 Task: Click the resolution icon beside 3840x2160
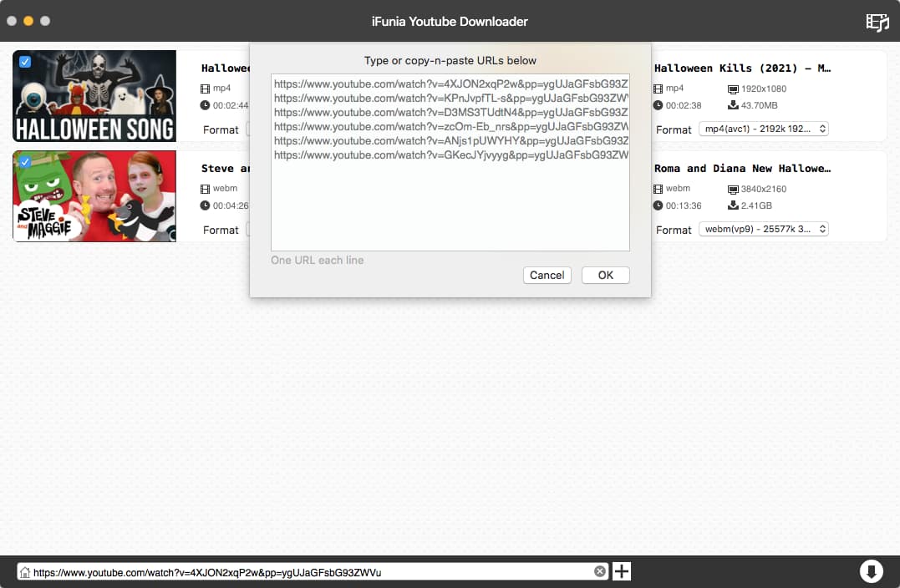733,189
